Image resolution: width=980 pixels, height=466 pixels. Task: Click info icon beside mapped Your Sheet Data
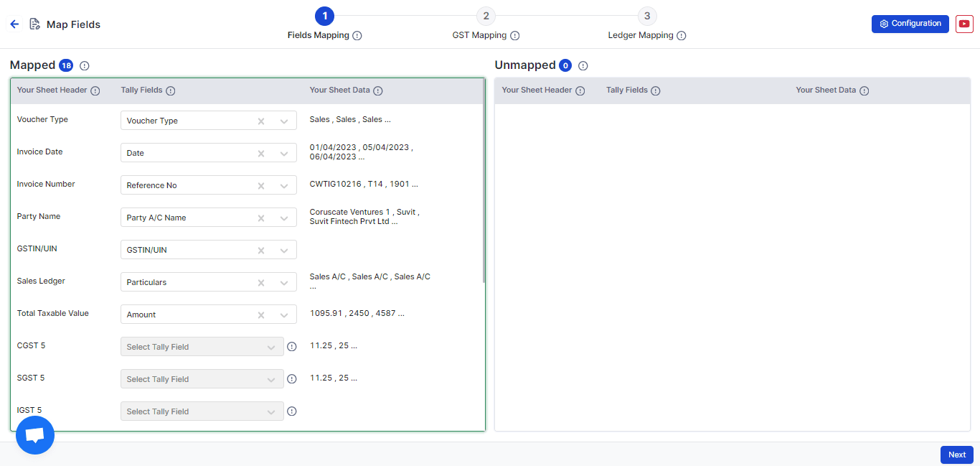pyautogui.click(x=378, y=91)
